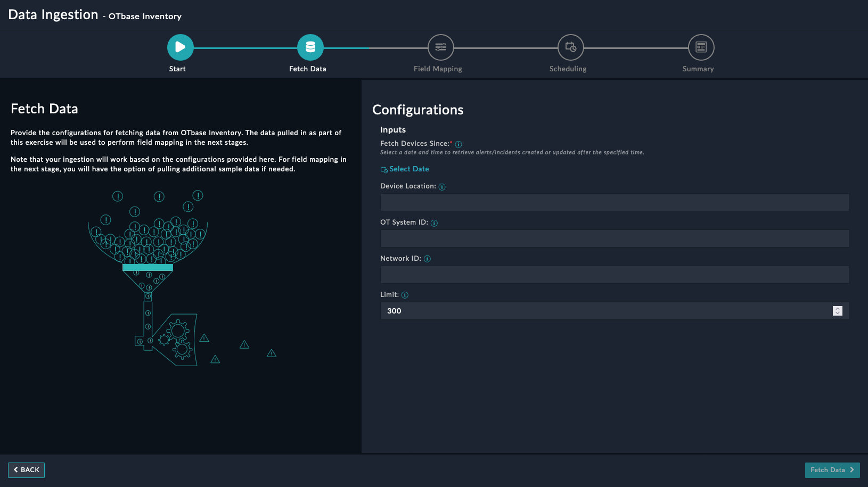Image resolution: width=868 pixels, height=487 pixels.
Task: Select the Scheduling step label
Action: (x=568, y=69)
